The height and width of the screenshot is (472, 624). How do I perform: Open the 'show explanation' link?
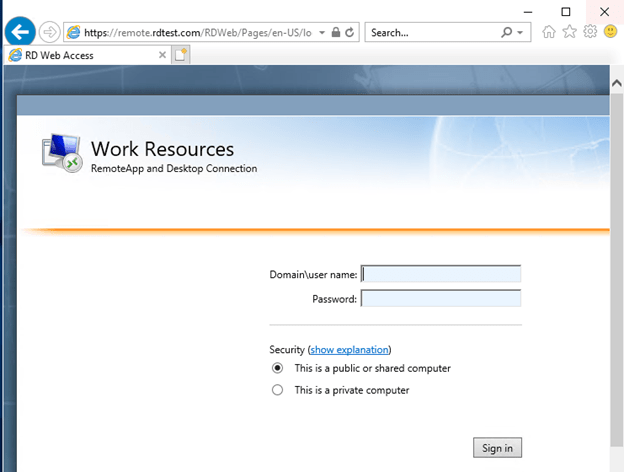click(349, 349)
